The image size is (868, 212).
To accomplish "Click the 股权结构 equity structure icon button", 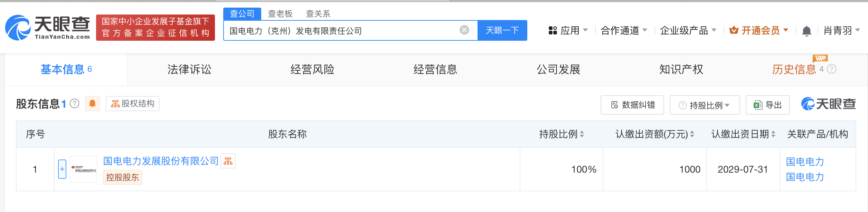I will 133,104.
